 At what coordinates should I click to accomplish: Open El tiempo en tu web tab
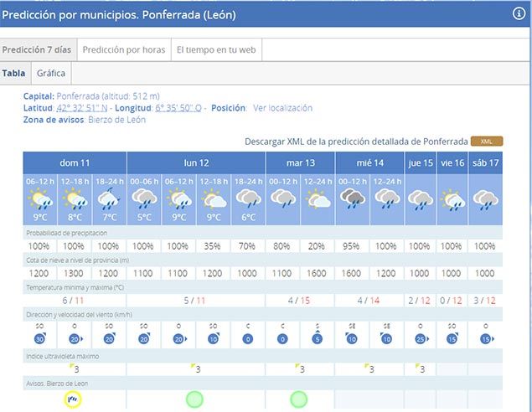point(217,50)
